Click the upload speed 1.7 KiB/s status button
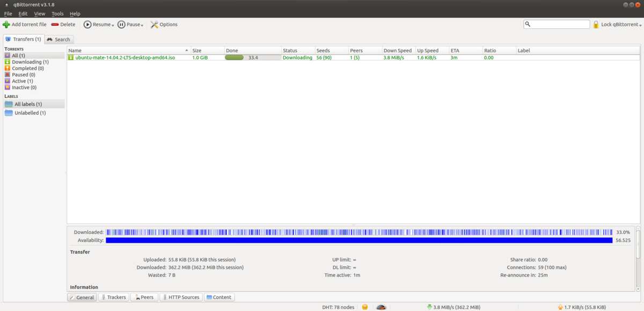The image size is (644, 311). [x=582, y=307]
